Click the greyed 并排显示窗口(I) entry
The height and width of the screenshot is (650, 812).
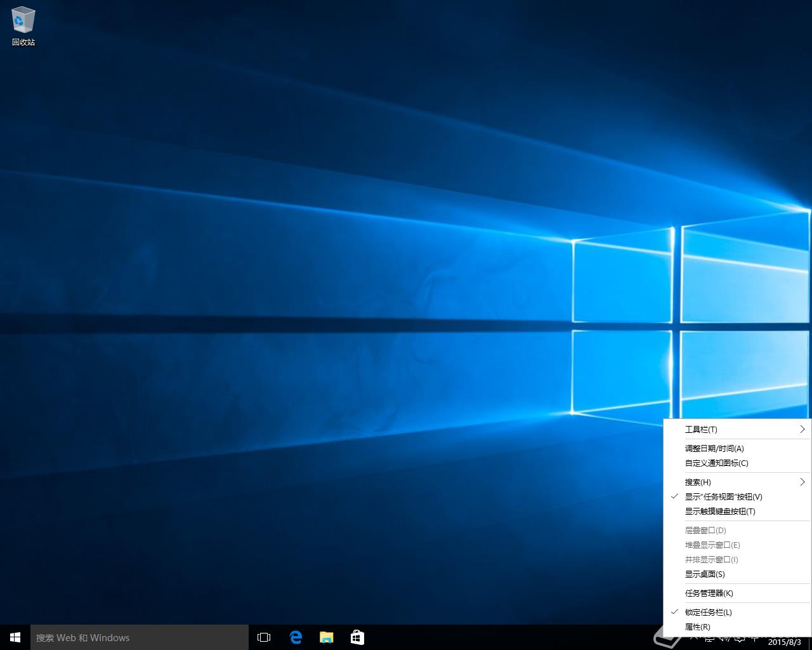coord(737,560)
